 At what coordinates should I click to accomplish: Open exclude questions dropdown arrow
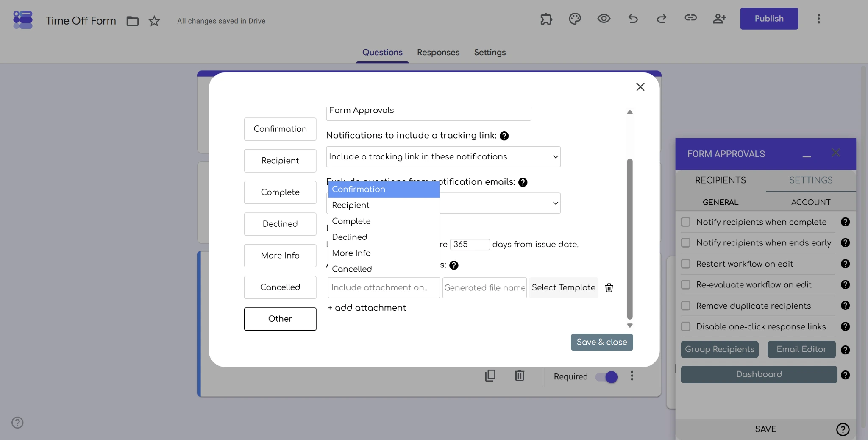point(555,203)
